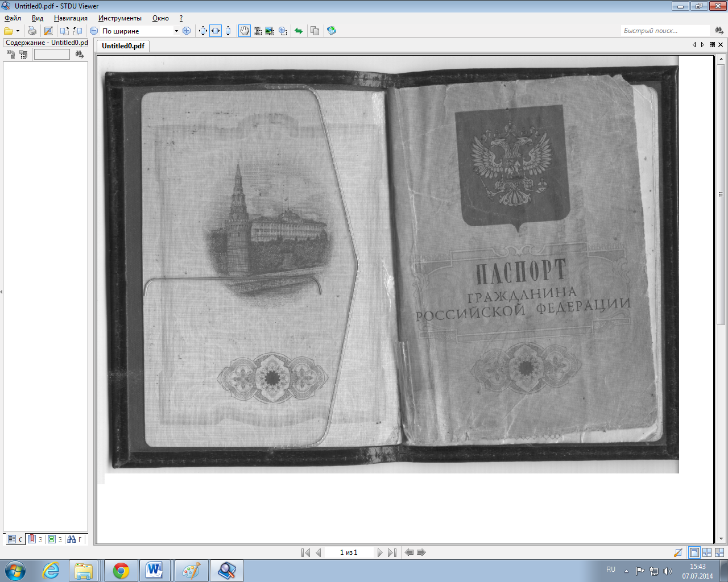Click the expand-all icon in contents panel
This screenshot has height=582, width=728.
point(11,55)
